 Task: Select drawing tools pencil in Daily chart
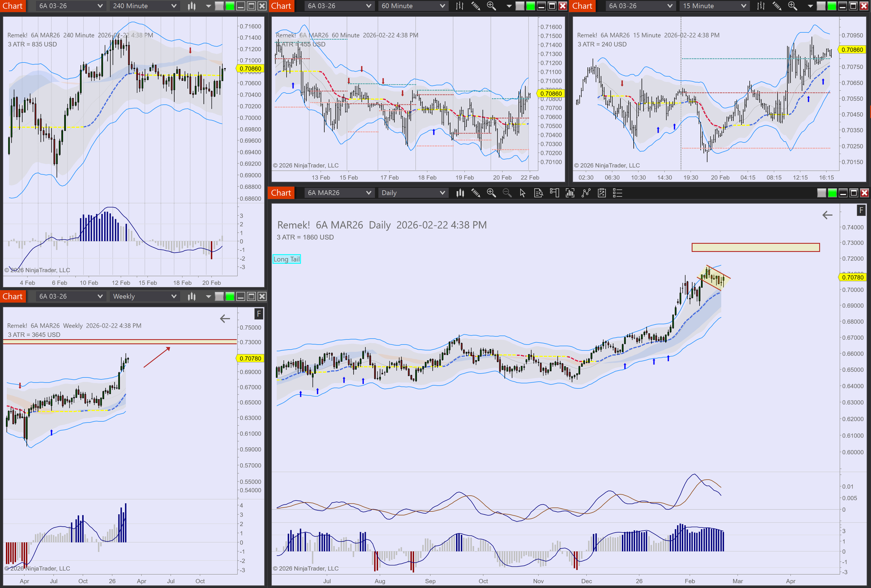[x=476, y=193]
